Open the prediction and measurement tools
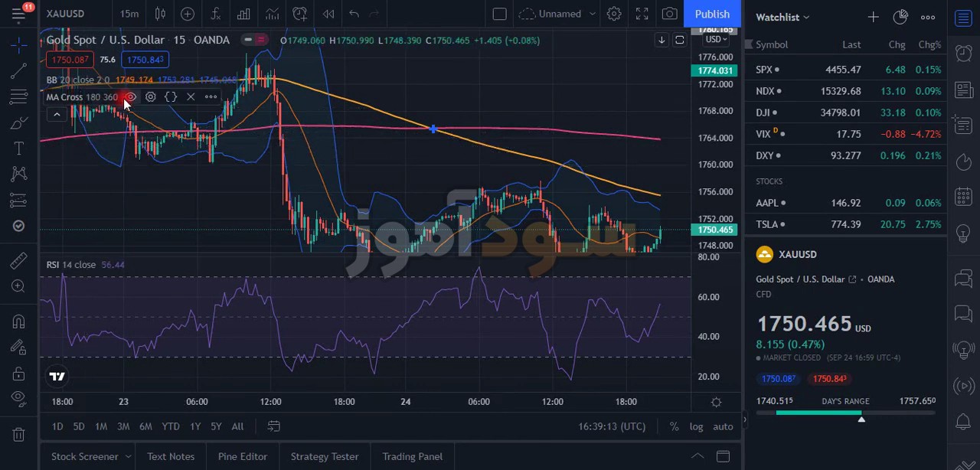The height and width of the screenshot is (470, 980). click(19, 201)
